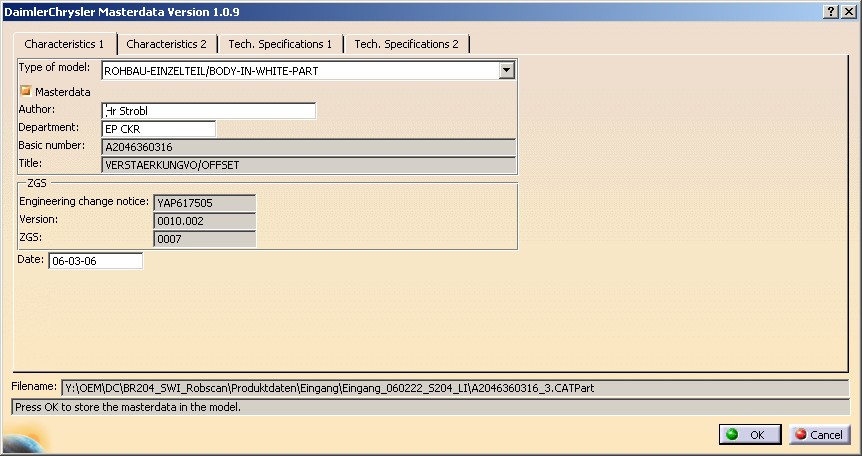Click the Date field 06-03-06
This screenshot has width=862, height=456.
[96, 261]
